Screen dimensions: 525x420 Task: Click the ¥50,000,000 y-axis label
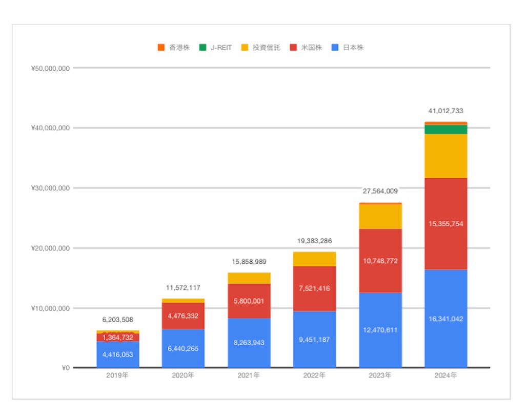(x=50, y=68)
